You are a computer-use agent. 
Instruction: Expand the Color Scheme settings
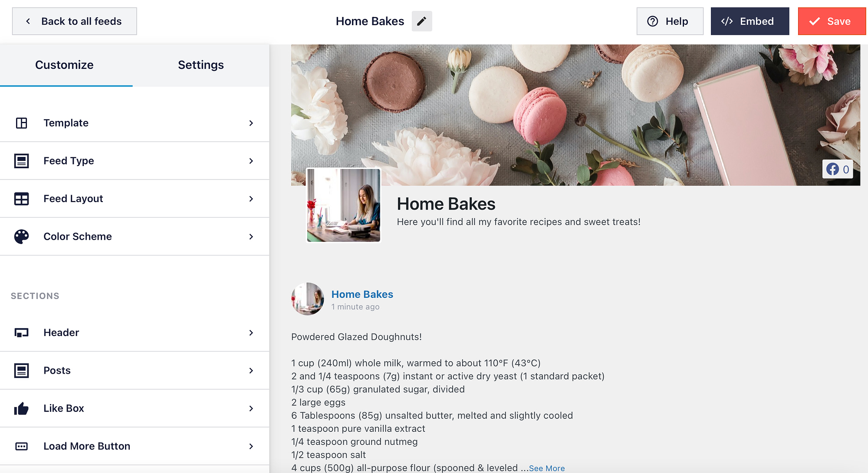134,236
